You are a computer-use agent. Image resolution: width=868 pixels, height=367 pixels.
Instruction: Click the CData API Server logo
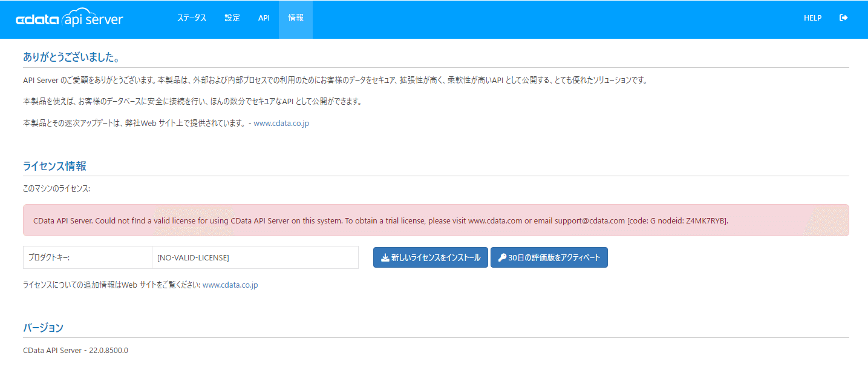pyautogui.click(x=70, y=19)
